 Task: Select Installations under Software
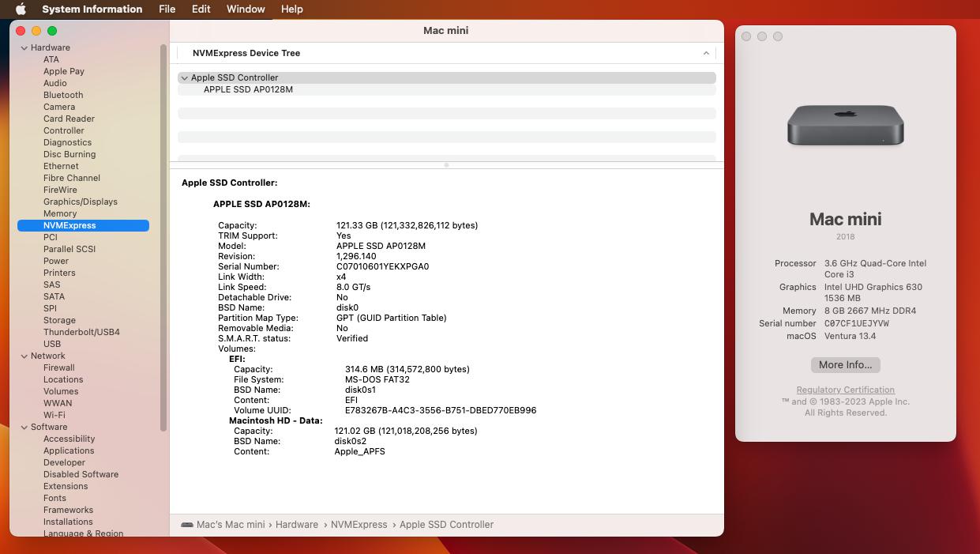(68, 522)
